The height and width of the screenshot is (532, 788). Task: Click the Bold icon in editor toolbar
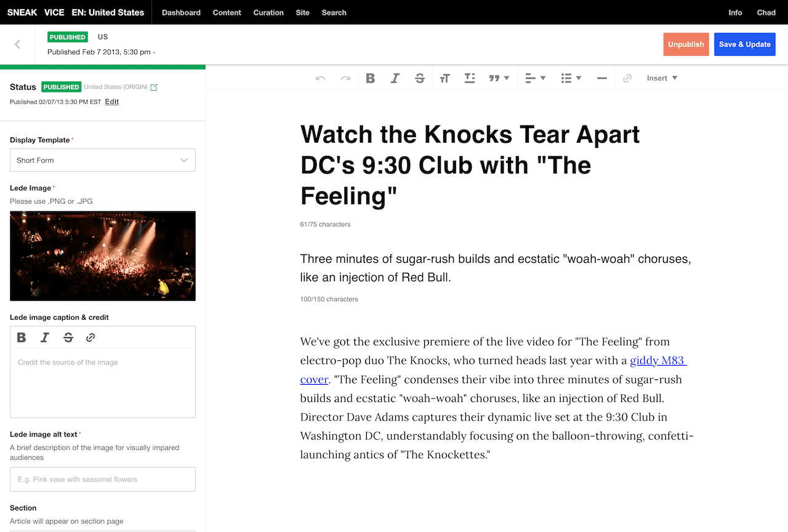pos(370,78)
